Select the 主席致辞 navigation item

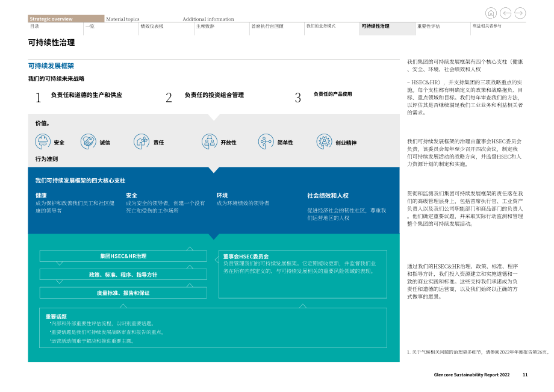pos(205,26)
